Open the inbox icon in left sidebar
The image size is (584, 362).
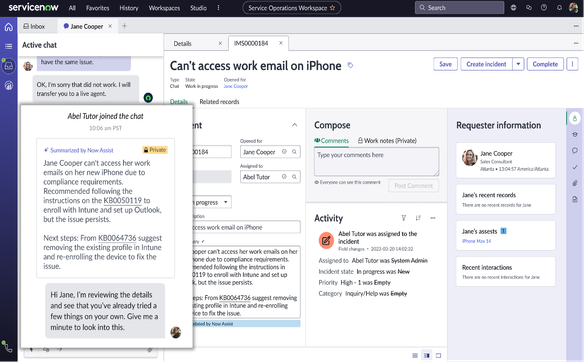coord(9,66)
